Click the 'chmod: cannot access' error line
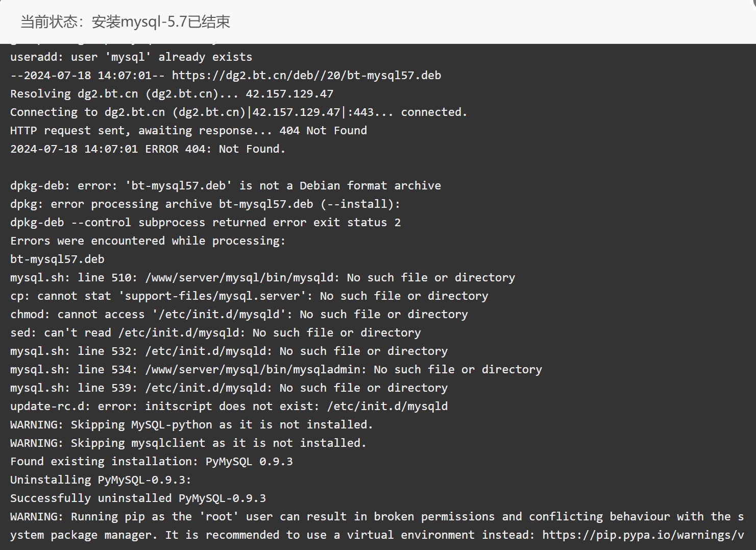Screen dimensions: 756x550 [239, 315]
